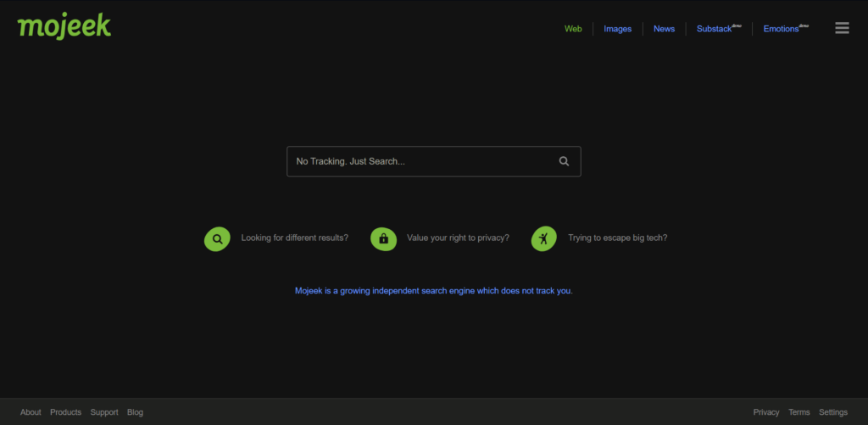Select the Web search tab

point(573,29)
